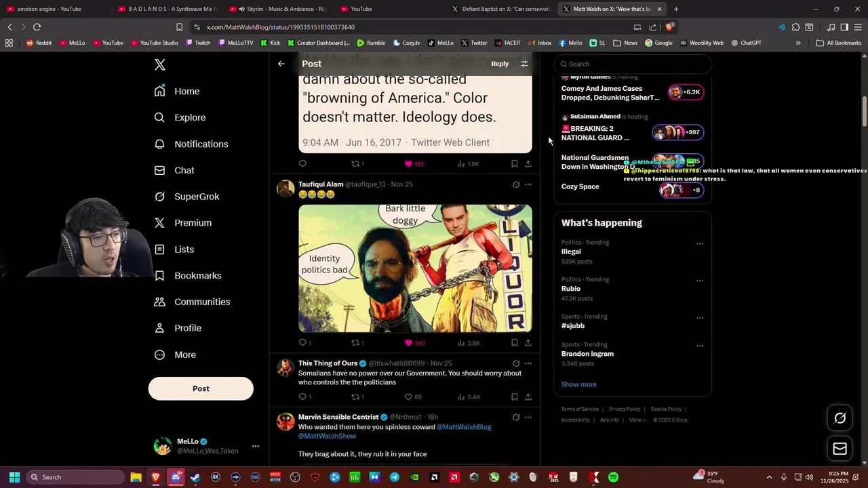Open Windows Start menu
Viewport: 868px width, 488px height.
click(x=14, y=477)
